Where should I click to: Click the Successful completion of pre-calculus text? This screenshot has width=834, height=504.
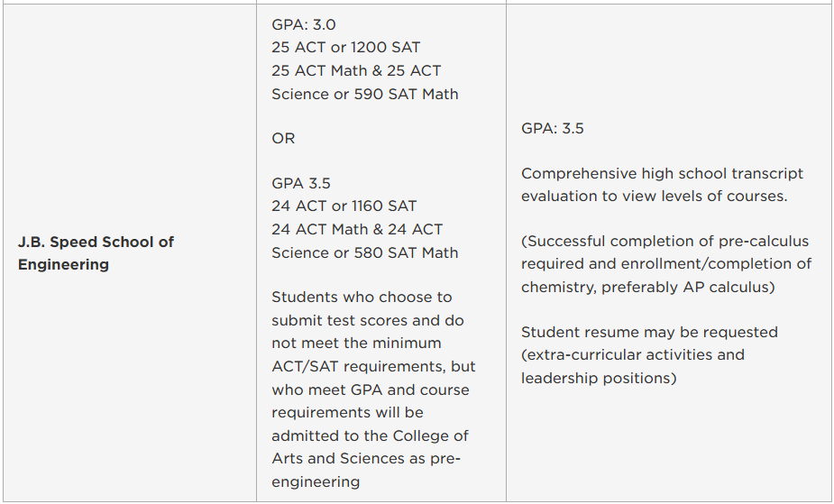tap(664, 242)
